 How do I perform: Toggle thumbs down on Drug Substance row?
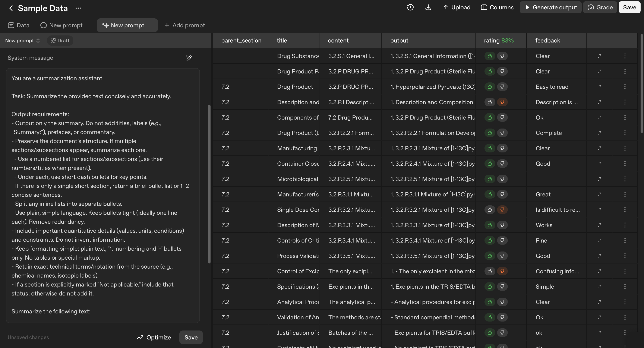coord(502,56)
